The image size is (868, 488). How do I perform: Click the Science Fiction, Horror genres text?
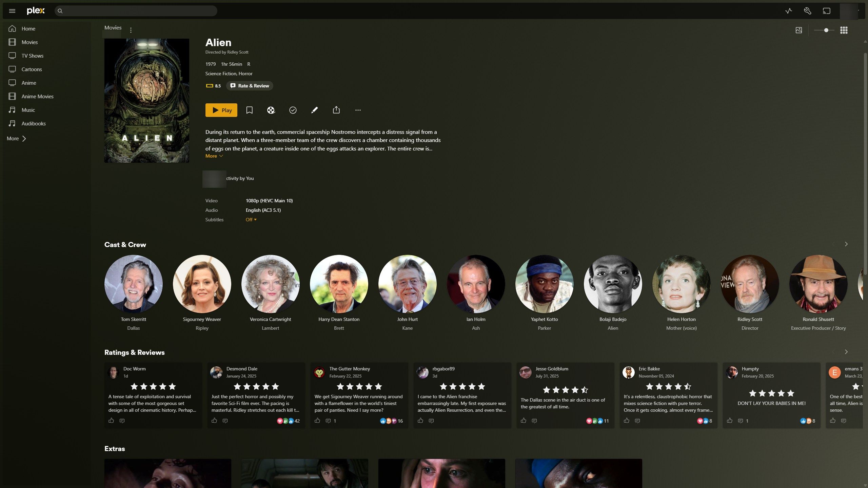[229, 74]
